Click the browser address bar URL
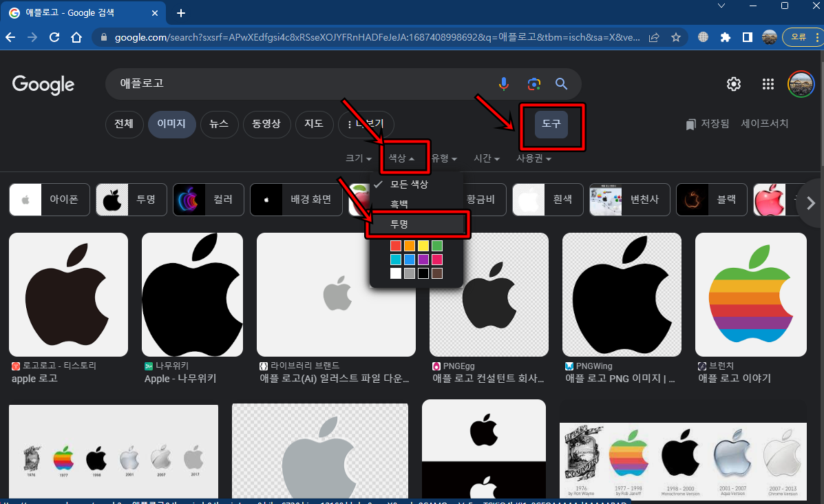Viewport: 824px width, 504px height. [377, 37]
